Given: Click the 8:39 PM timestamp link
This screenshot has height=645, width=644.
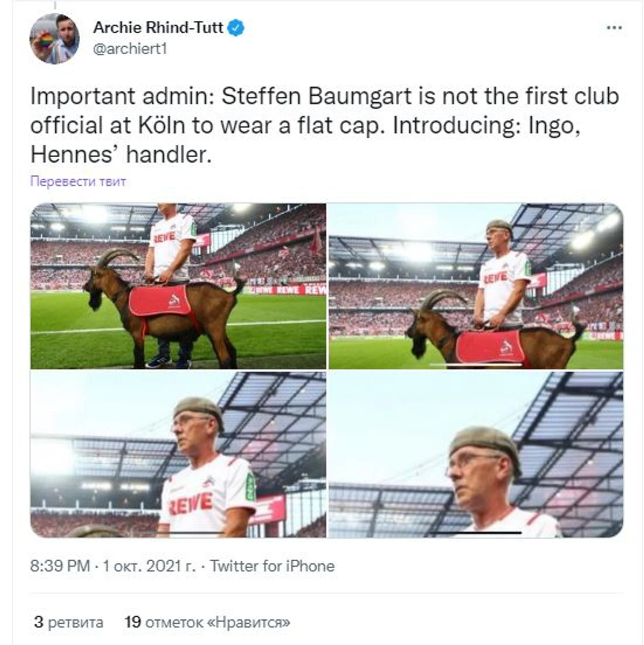Looking at the screenshot, I should pyautogui.click(x=60, y=566).
